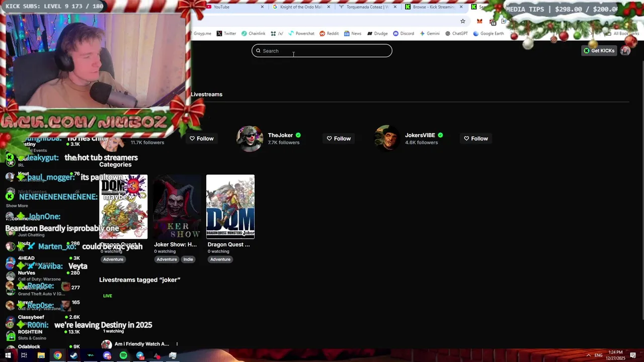Open Groyp.me bookmark
The height and width of the screenshot is (362, 644).
[x=202, y=34]
